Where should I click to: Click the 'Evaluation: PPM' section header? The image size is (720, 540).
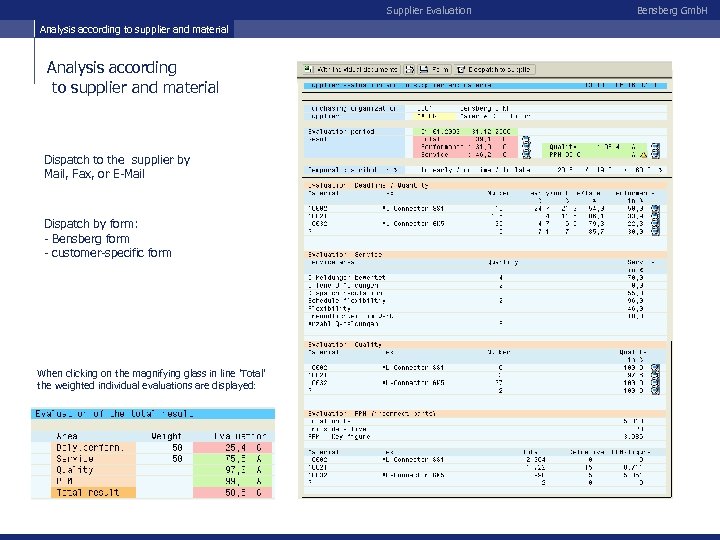(x=484, y=414)
